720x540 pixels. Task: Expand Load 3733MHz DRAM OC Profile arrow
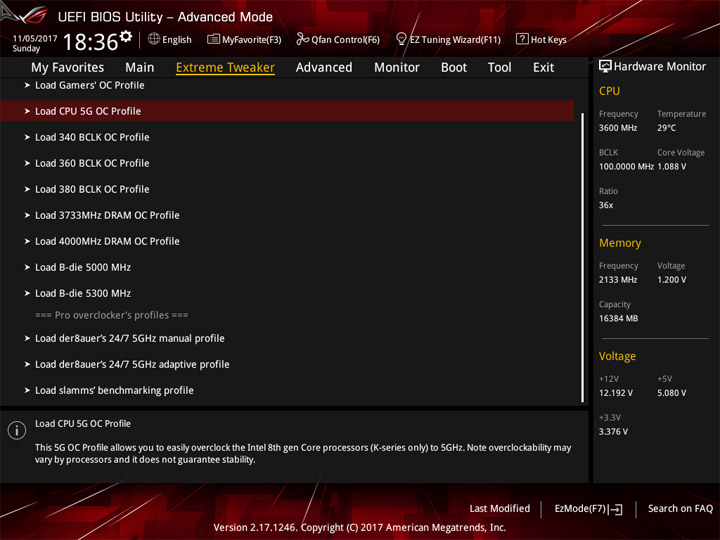(x=27, y=215)
